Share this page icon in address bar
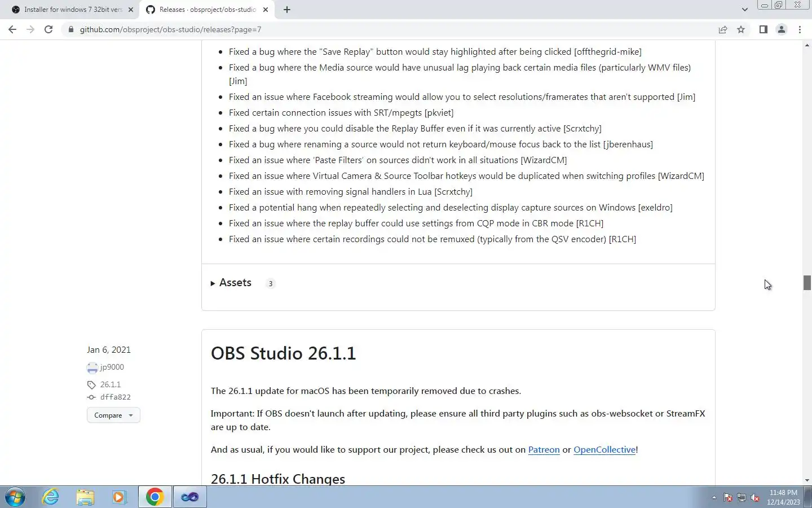This screenshot has width=812, height=508. (x=723, y=29)
